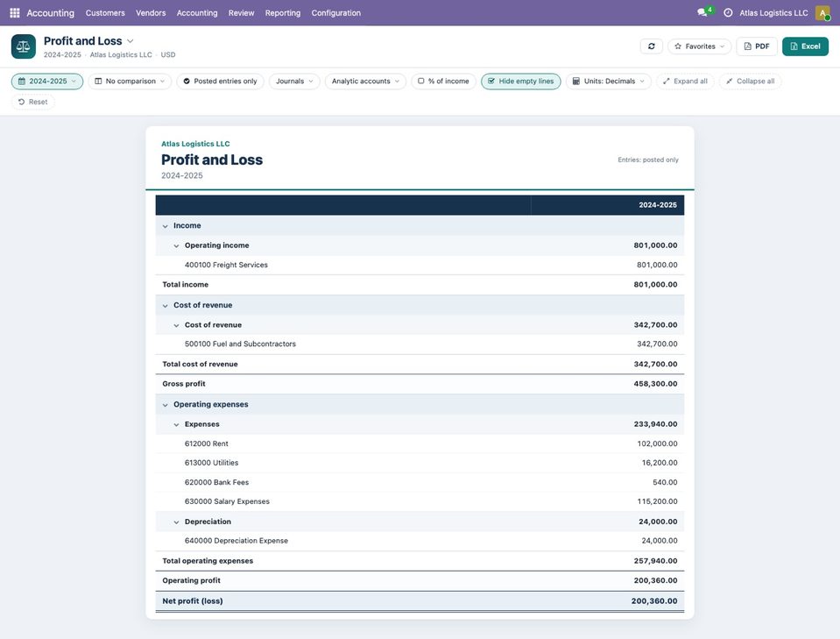The height and width of the screenshot is (639, 840).
Task: Refresh the report with reload icon
Action: tap(652, 46)
